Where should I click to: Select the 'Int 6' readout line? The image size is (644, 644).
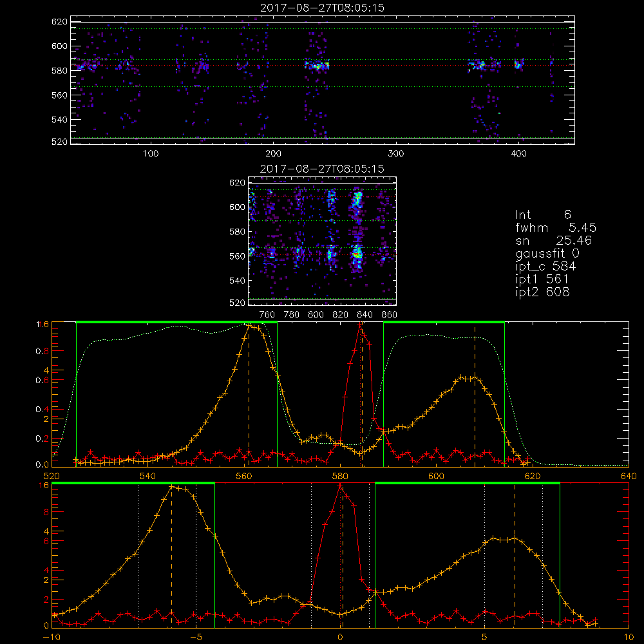coord(543,215)
